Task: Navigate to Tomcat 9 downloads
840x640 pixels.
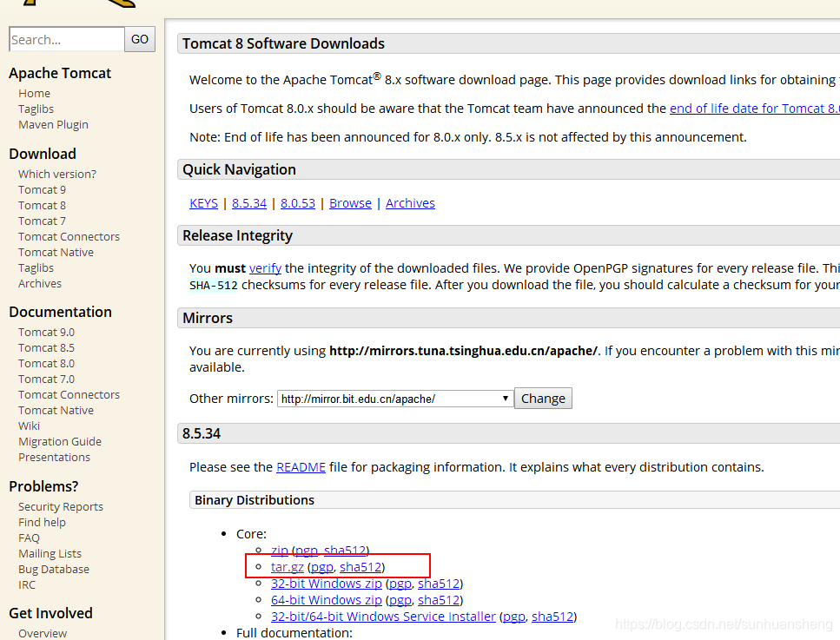Action: [42, 189]
